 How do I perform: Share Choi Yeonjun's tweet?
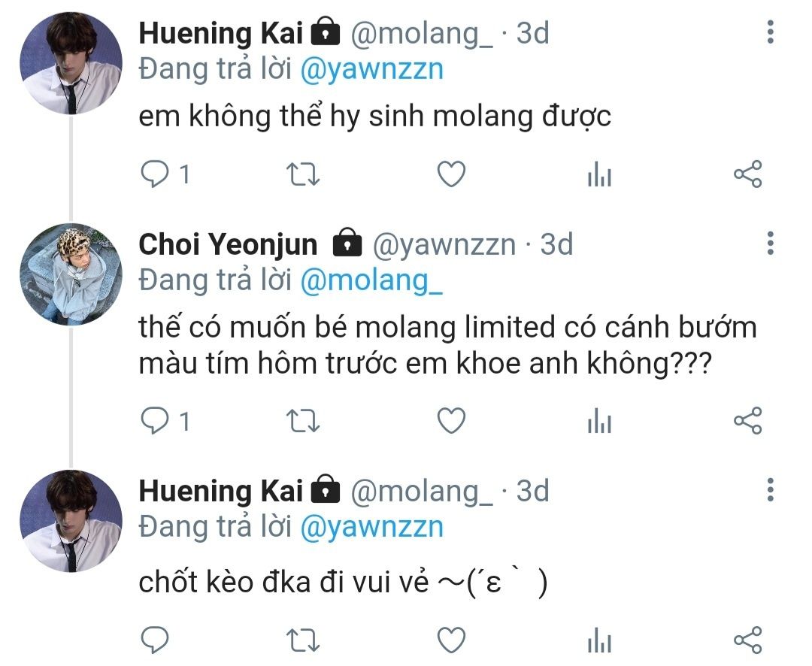[x=747, y=421]
